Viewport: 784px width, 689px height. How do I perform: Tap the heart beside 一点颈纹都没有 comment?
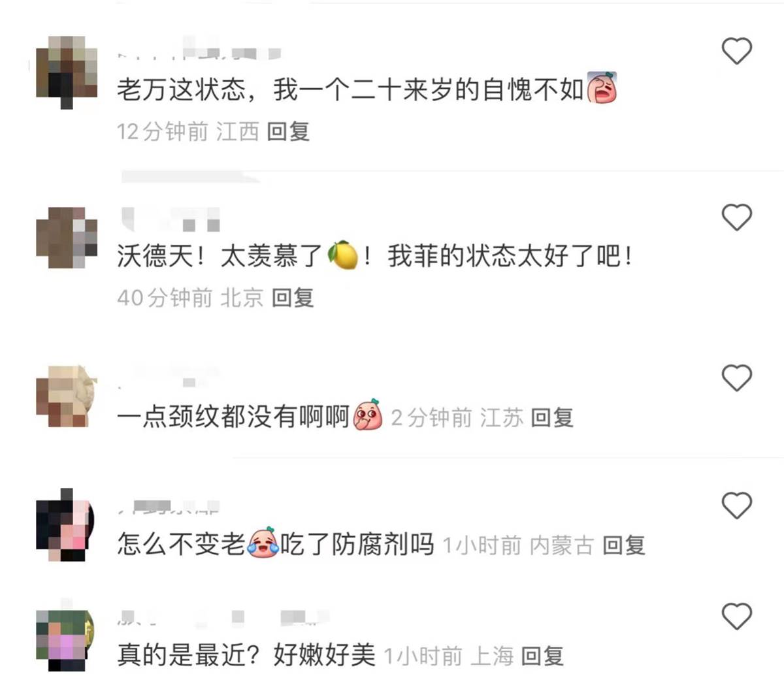pyautogui.click(x=736, y=377)
